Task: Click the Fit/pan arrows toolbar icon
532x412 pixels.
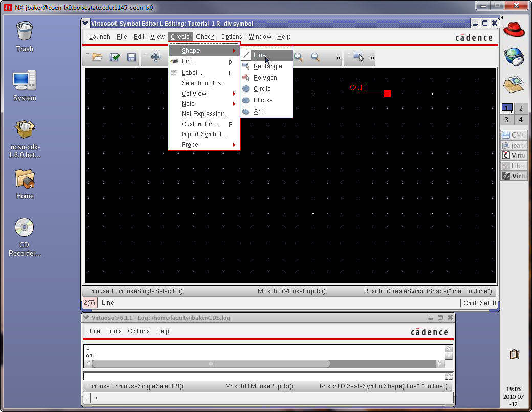Action: point(156,58)
